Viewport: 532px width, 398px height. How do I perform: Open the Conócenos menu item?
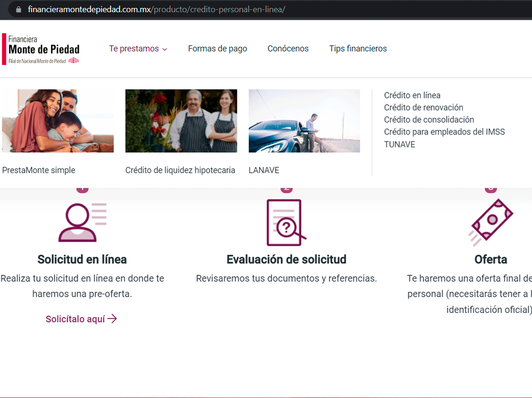tap(288, 49)
